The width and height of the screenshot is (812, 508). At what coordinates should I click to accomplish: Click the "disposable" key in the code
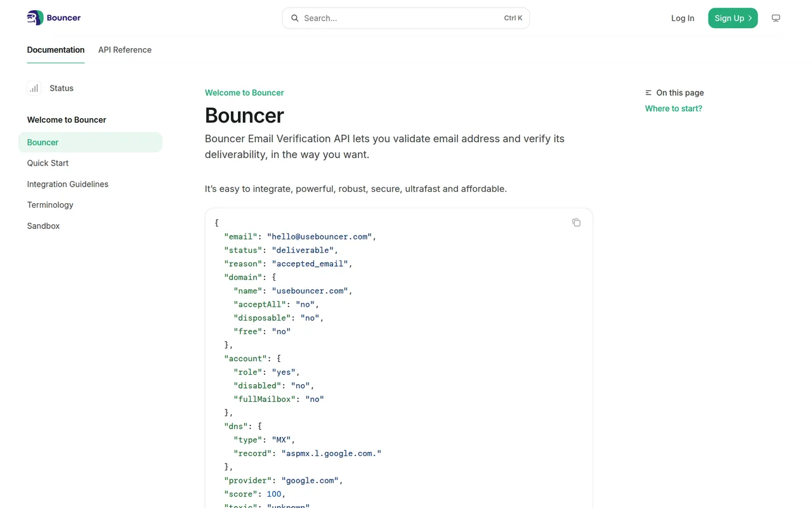coord(262,317)
